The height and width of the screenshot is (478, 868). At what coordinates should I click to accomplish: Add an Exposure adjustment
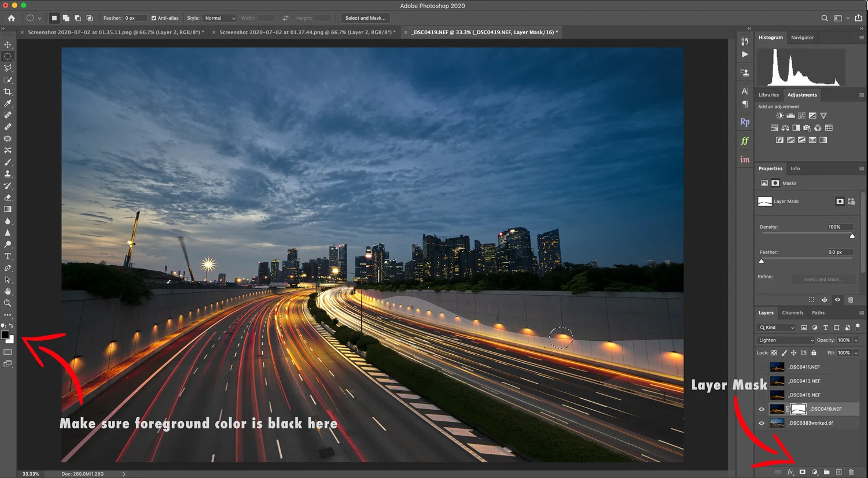812,116
